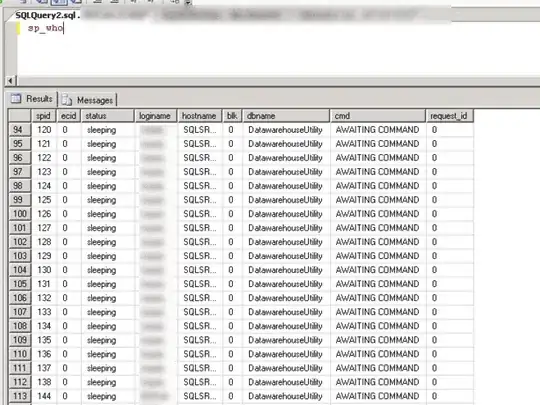Screen dimensions: 540x405
Task: Click the sleeping status in row 96
Action: point(102,158)
